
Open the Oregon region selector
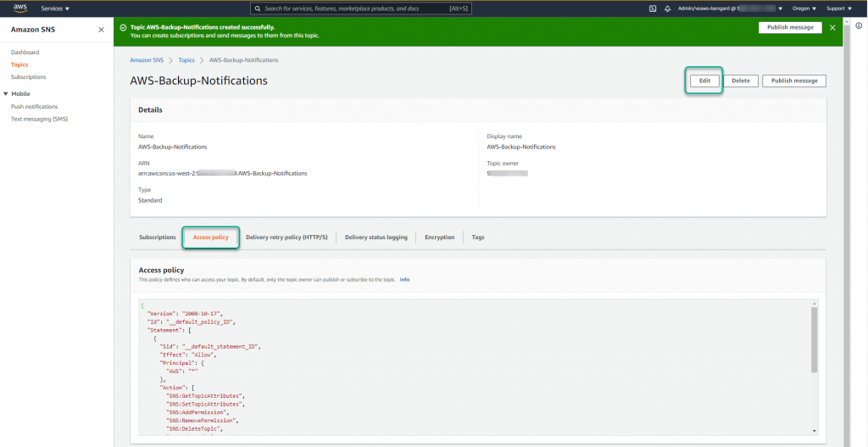[802, 8]
